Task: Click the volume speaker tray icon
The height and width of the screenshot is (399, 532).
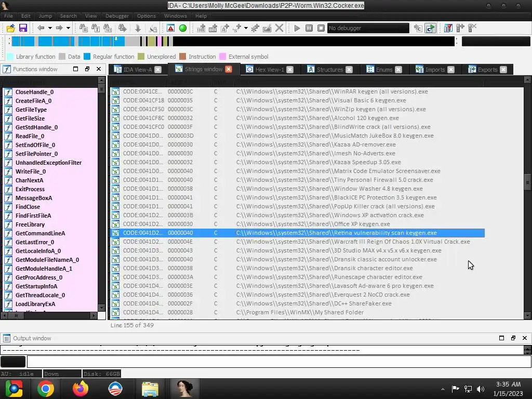Action: click(x=480, y=389)
